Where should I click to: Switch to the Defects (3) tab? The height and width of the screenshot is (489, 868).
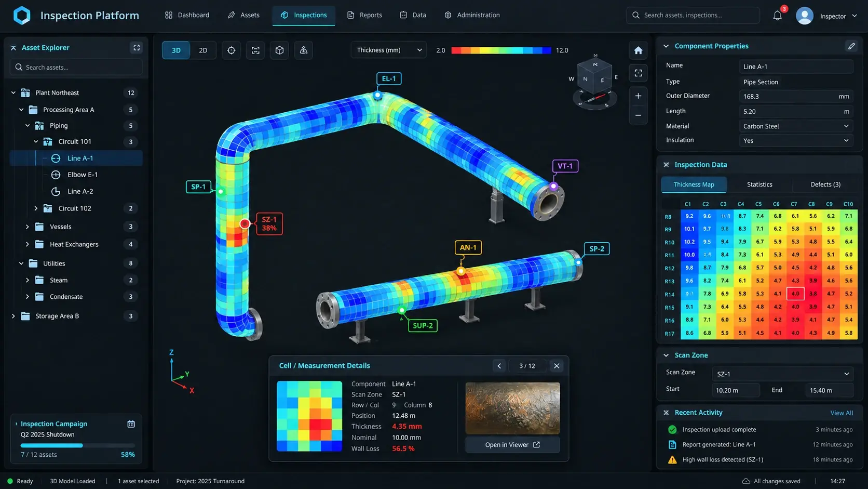point(825,184)
